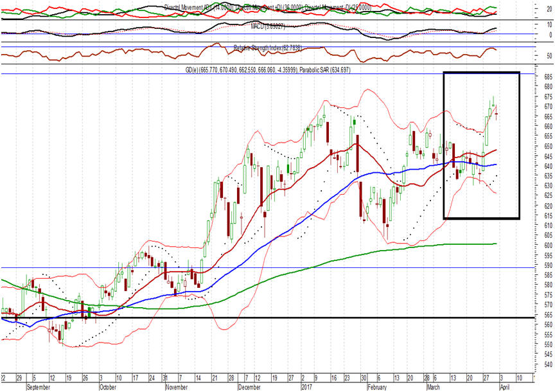Click the 650 price label on right axis
The width and height of the screenshot is (555, 392).
(549, 147)
